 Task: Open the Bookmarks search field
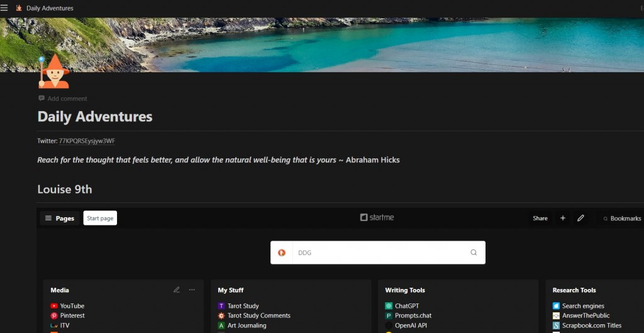click(x=622, y=218)
